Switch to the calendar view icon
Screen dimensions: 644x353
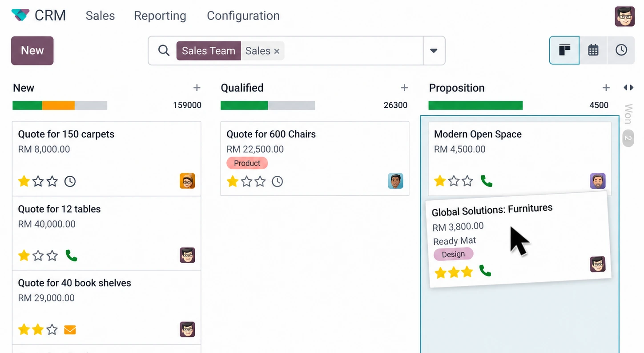point(593,50)
